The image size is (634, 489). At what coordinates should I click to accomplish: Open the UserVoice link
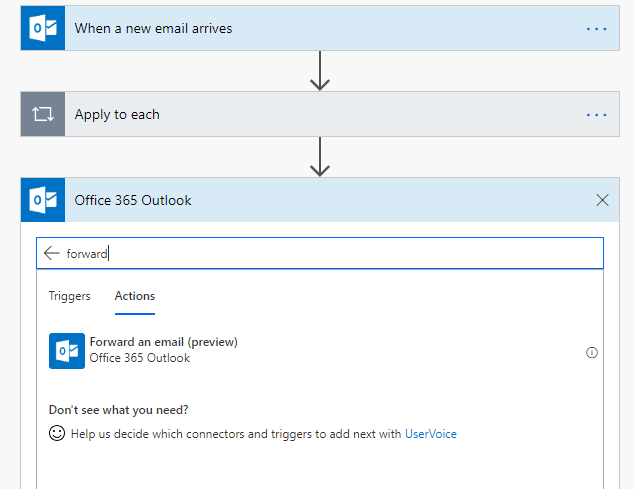[x=430, y=434]
